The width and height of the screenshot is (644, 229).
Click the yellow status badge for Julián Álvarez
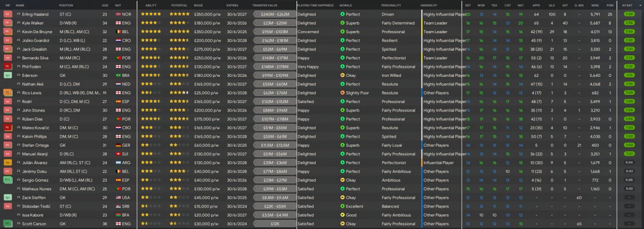click(7, 163)
